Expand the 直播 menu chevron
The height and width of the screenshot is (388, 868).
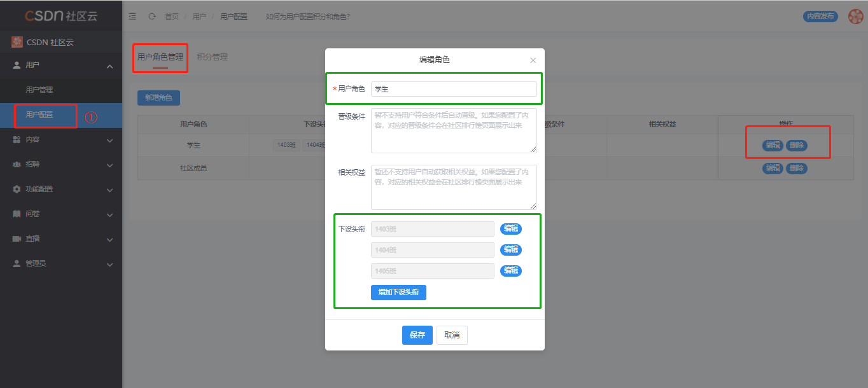click(109, 239)
